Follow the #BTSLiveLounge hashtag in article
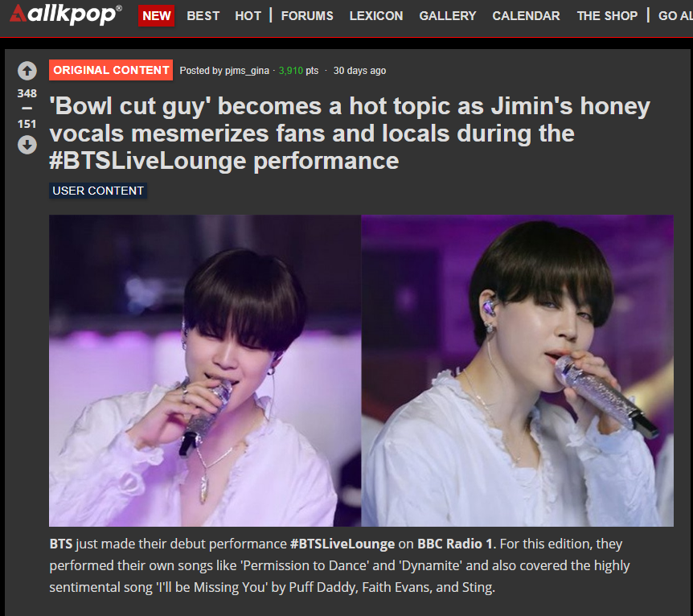The image size is (693, 616). [342, 544]
